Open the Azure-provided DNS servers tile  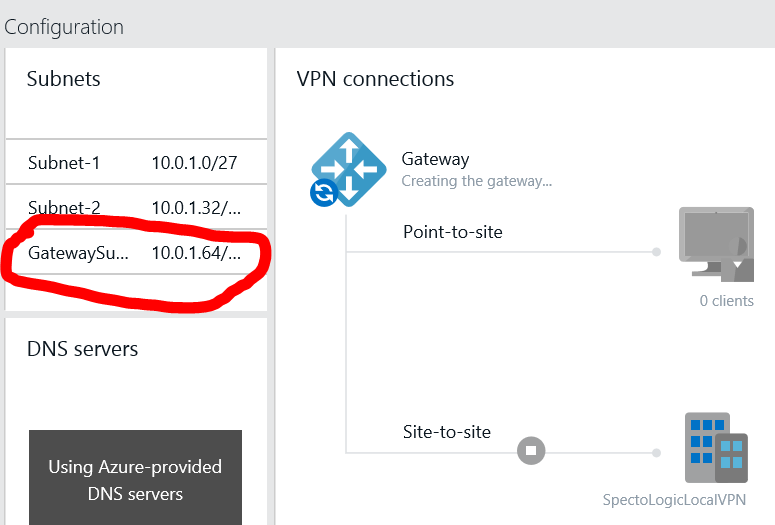(x=135, y=480)
